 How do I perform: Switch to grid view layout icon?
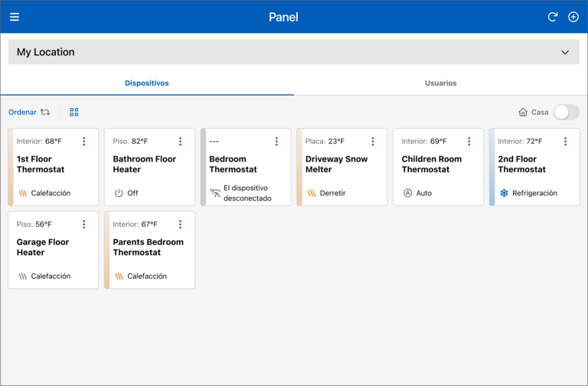tap(74, 112)
